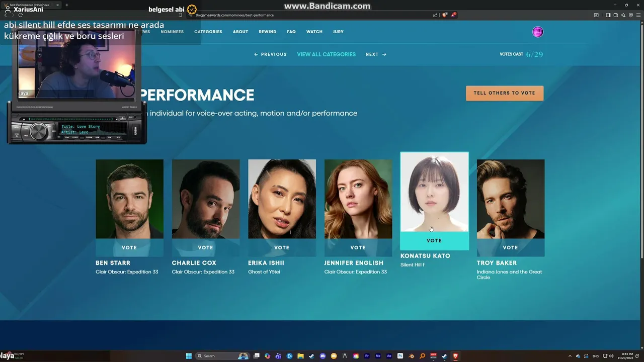Click the Brave Rewards triangle icon
644x362 pixels.
[453, 15]
